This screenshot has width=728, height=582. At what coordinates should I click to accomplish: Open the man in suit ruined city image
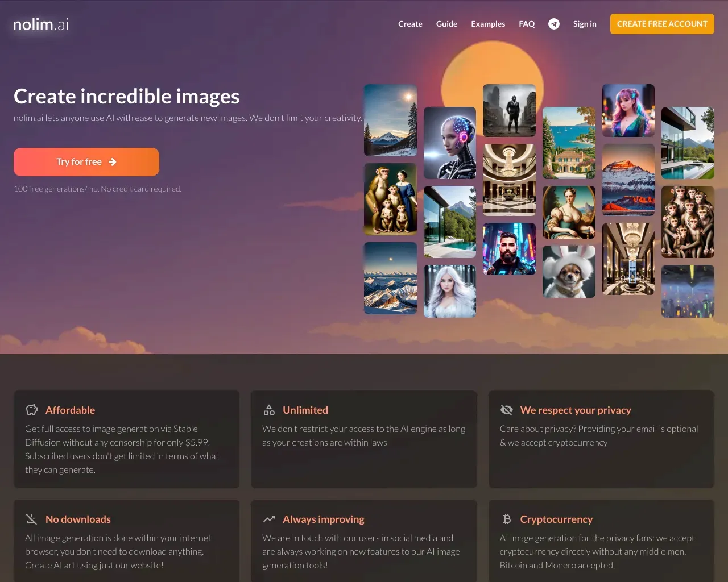click(509, 110)
